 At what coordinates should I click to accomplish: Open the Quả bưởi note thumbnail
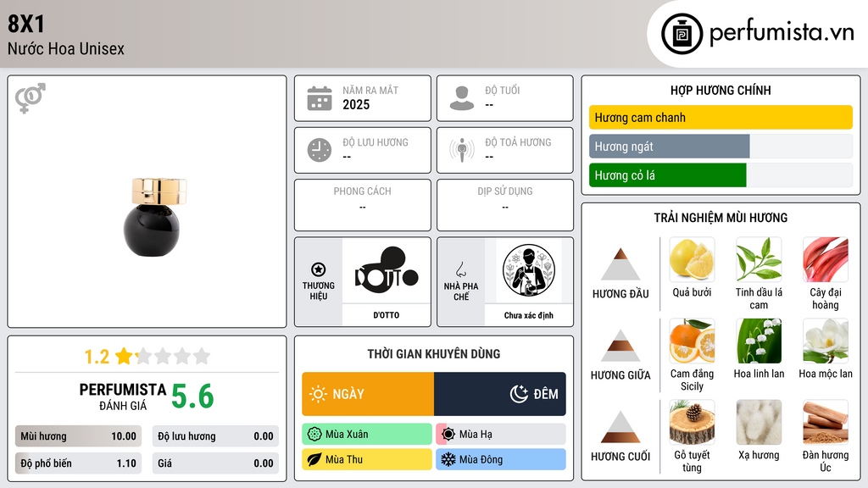692,259
